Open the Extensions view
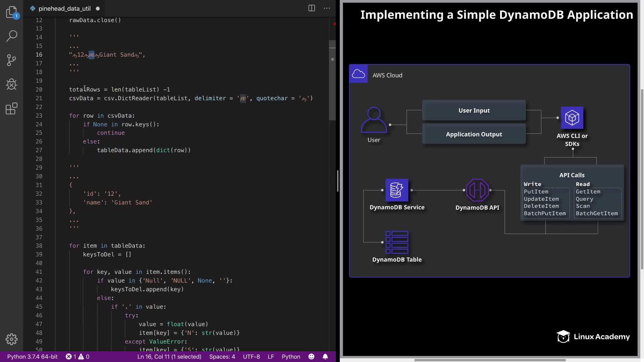The height and width of the screenshot is (362, 644). coord(11,109)
